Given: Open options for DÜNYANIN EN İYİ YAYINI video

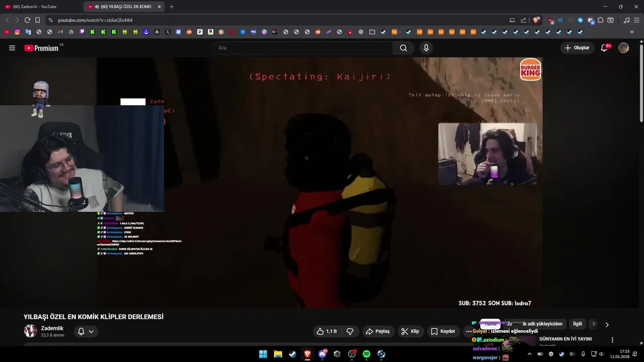Looking at the screenshot, I should coord(612,340).
